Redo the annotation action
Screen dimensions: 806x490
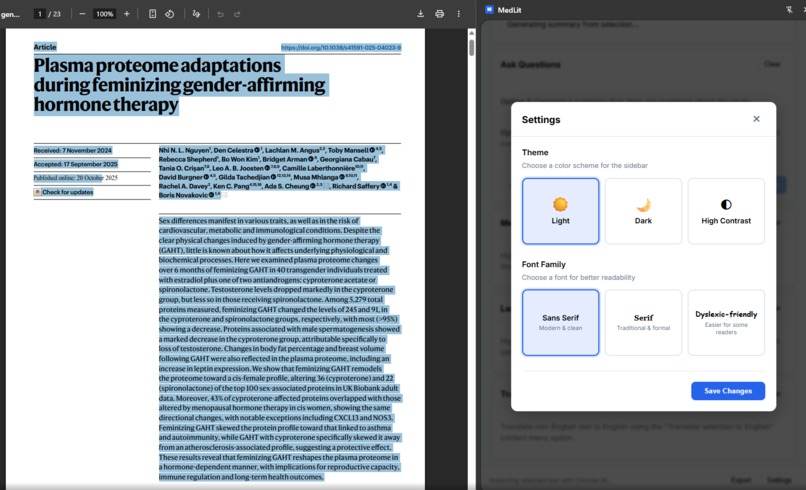pos(237,14)
